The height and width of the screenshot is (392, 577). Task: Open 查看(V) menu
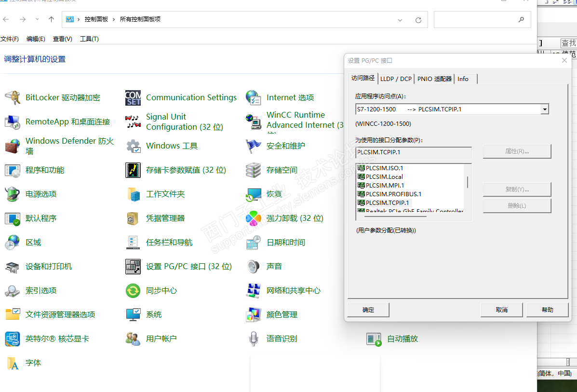[63, 39]
